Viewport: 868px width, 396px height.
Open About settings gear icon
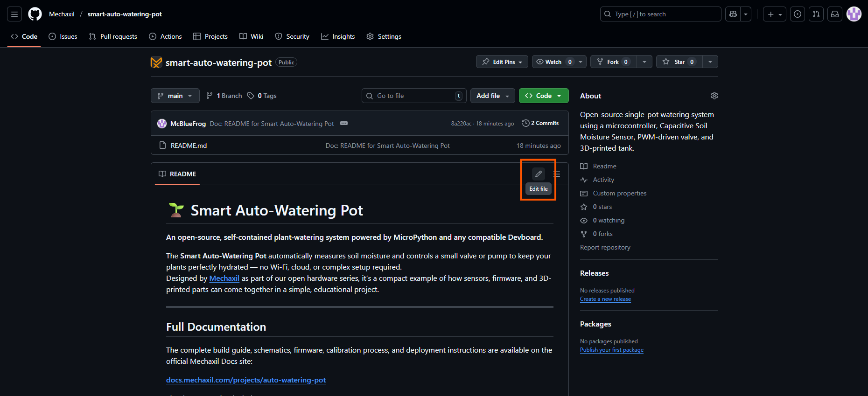tap(714, 96)
